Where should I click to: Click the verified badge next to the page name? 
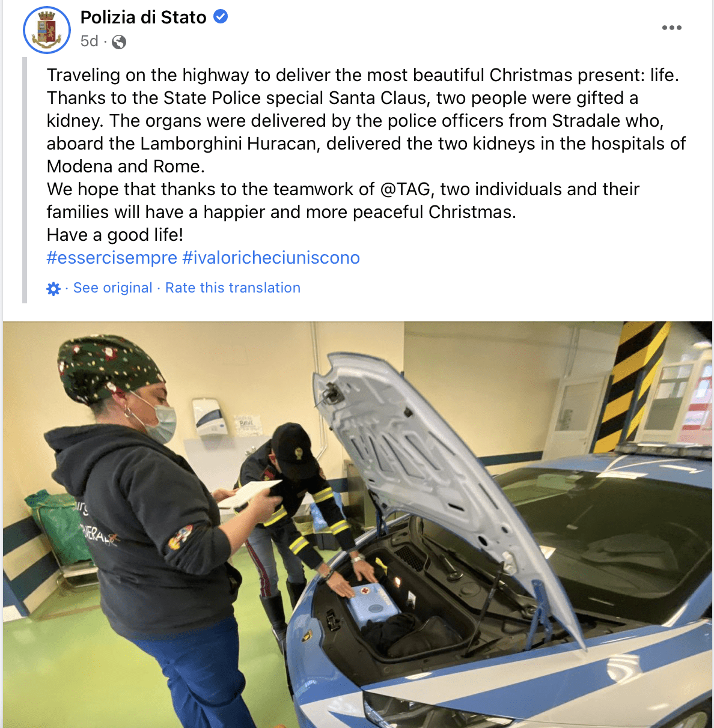pyautogui.click(x=221, y=17)
